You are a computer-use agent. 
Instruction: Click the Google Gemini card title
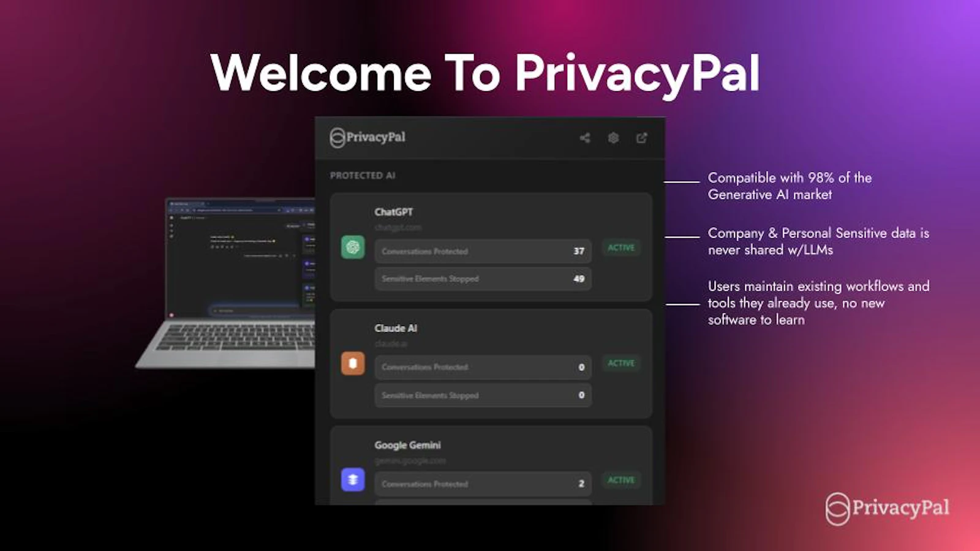[407, 445]
